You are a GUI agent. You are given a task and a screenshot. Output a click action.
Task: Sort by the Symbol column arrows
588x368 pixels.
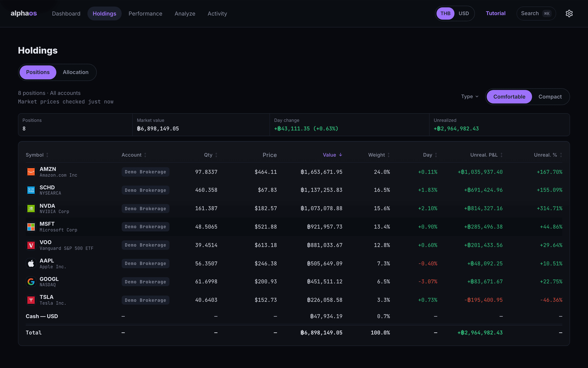47,155
